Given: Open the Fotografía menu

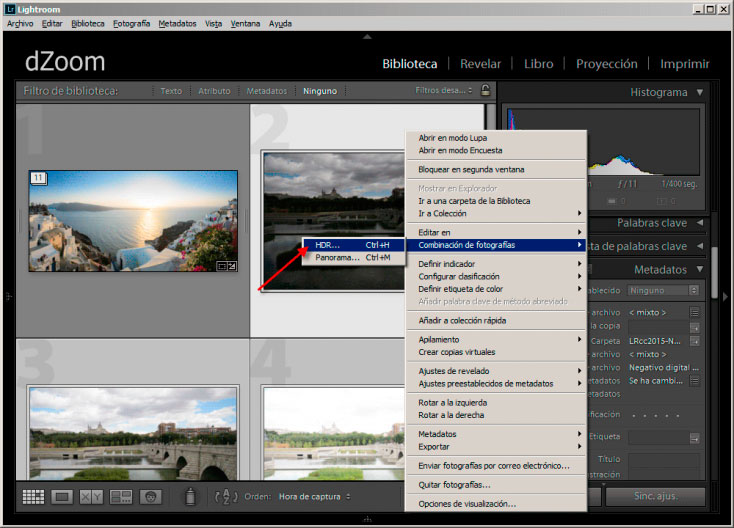Looking at the screenshot, I should click(132, 23).
